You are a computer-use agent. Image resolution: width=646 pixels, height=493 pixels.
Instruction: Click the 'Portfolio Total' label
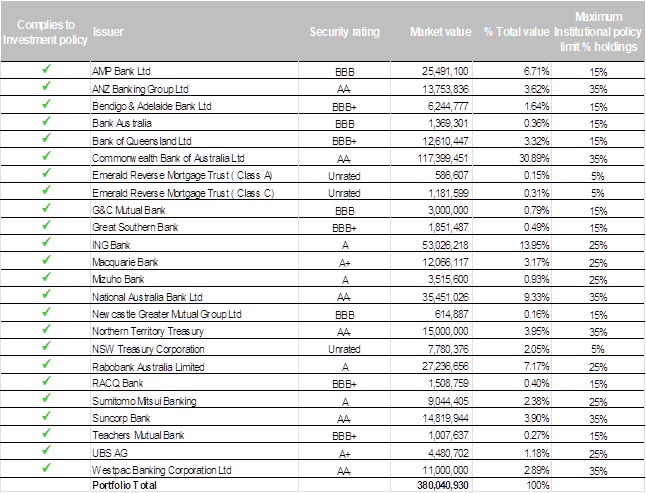[x=124, y=485]
